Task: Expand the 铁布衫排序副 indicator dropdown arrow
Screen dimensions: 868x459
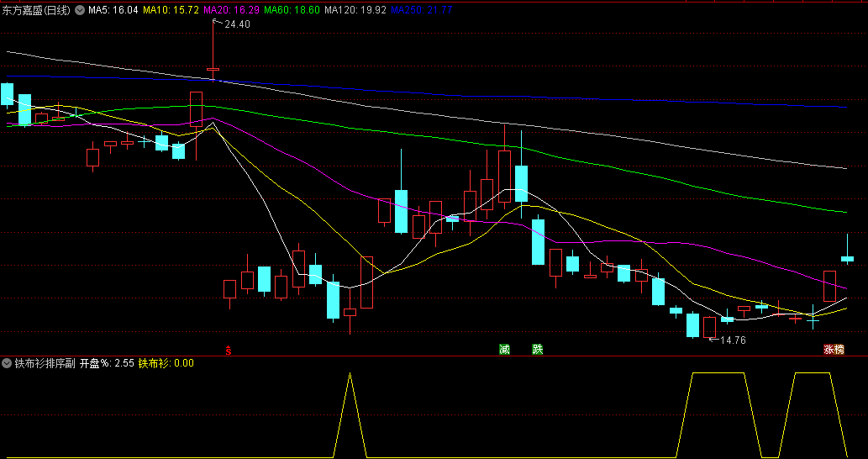Action: point(8,364)
